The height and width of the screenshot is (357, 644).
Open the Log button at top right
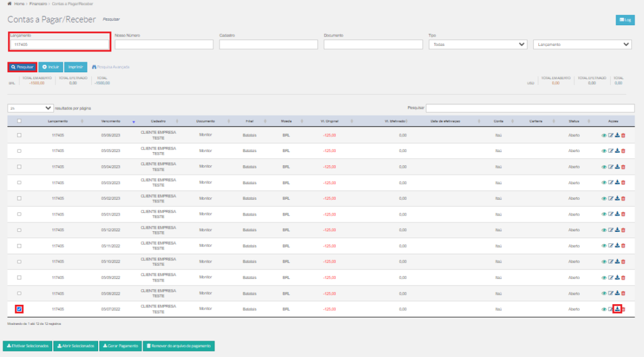(625, 19)
